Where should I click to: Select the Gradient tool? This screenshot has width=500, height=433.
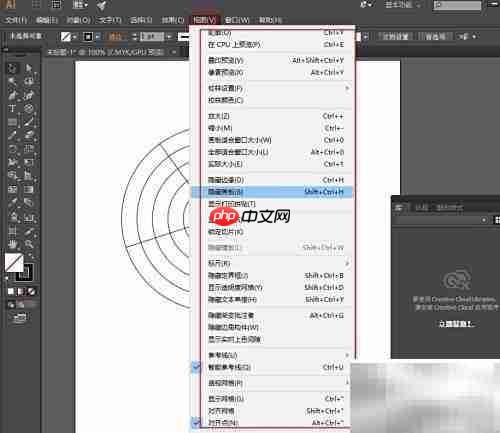(x=29, y=189)
